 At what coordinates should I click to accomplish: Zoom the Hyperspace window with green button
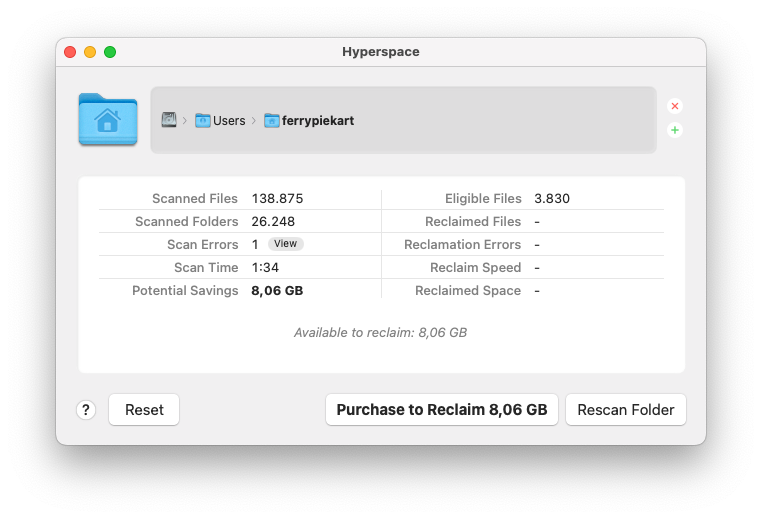pos(110,52)
